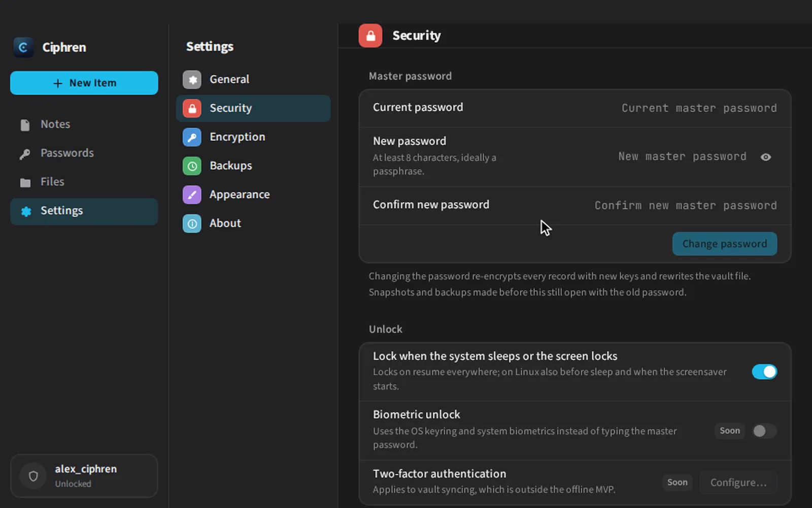Screen dimensions: 812x508
Task: Open the Files section
Action: (84, 182)
